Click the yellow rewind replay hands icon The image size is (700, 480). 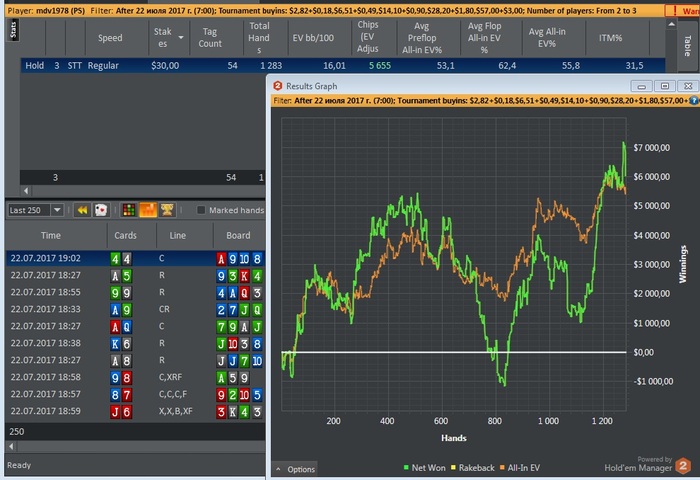click(83, 210)
